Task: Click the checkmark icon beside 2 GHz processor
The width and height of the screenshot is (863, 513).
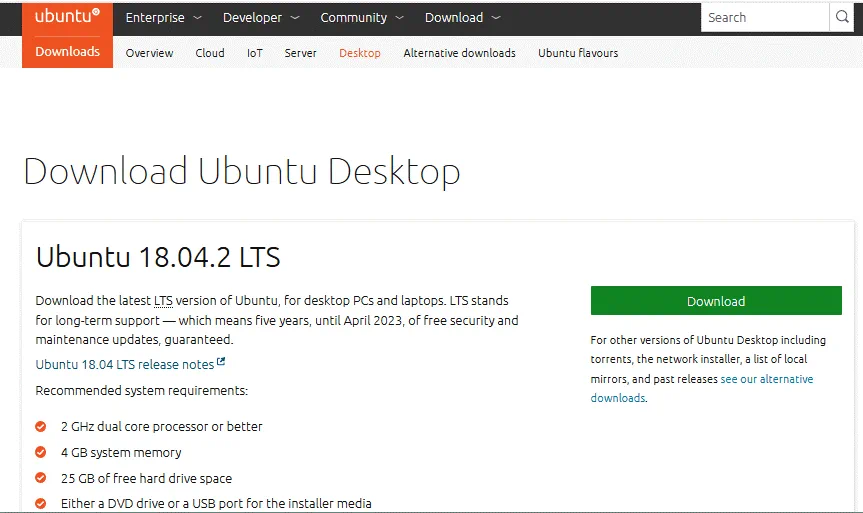Action: click(x=41, y=426)
